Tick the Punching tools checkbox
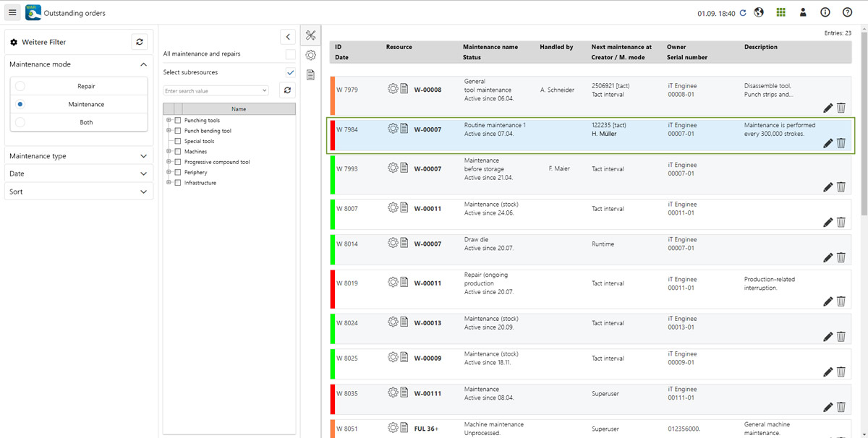 [178, 121]
